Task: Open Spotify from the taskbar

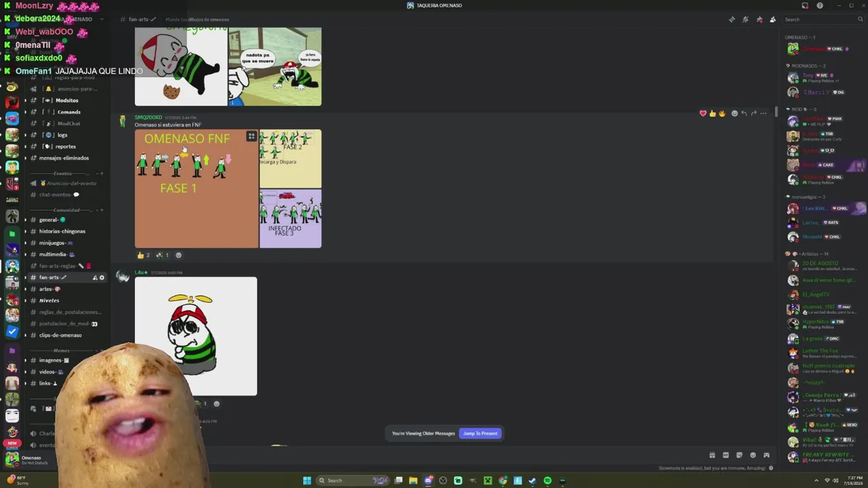Action: (547, 481)
